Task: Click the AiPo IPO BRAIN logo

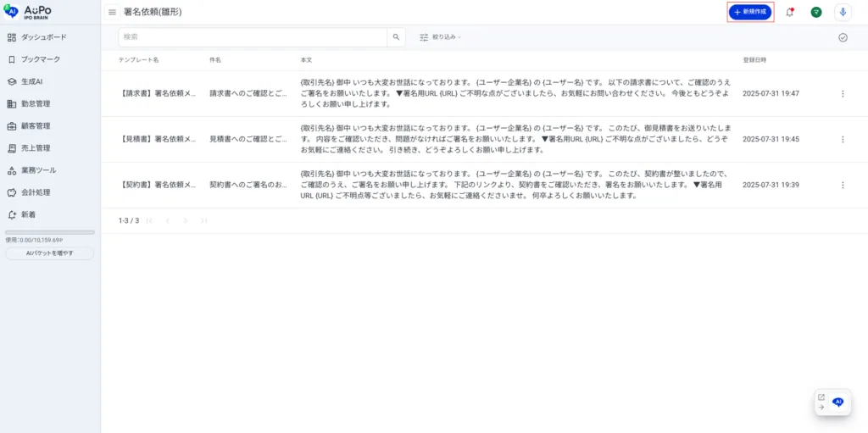Action: [x=28, y=12]
